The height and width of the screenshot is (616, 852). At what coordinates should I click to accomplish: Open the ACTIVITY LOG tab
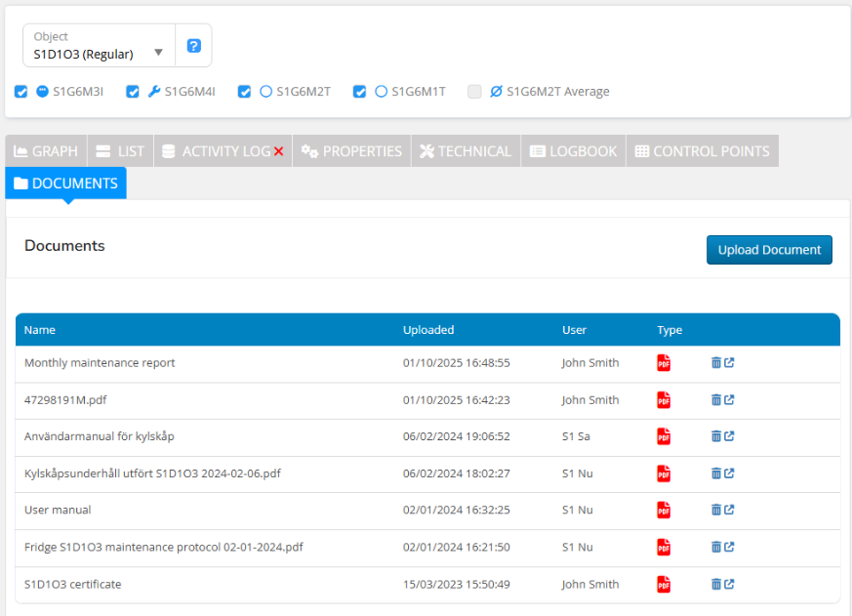223,151
